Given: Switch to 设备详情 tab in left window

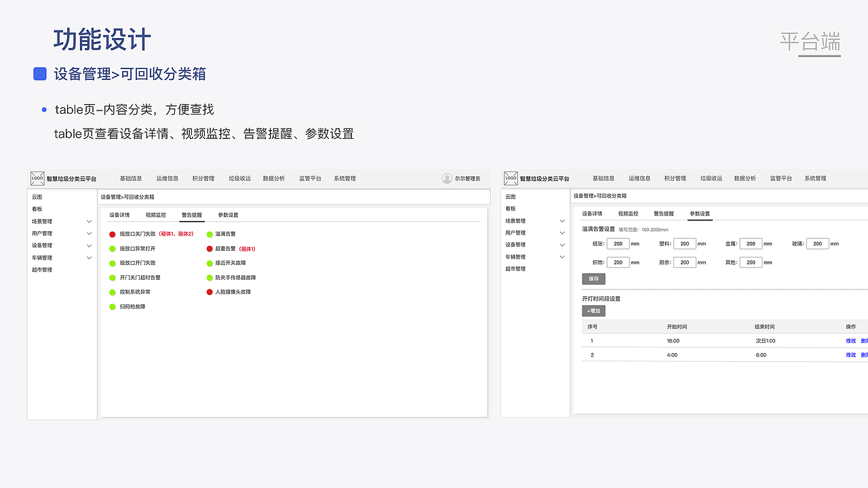Looking at the screenshot, I should click(119, 215).
